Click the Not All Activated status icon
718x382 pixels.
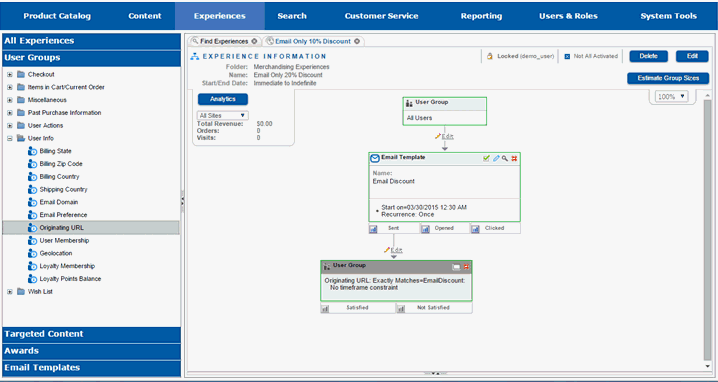pyautogui.click(x=567, y=56)
